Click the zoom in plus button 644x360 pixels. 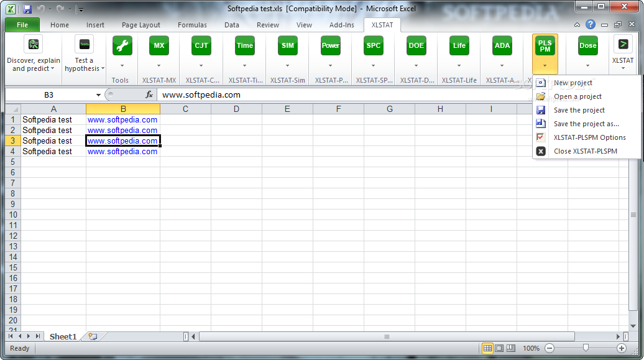622,348
